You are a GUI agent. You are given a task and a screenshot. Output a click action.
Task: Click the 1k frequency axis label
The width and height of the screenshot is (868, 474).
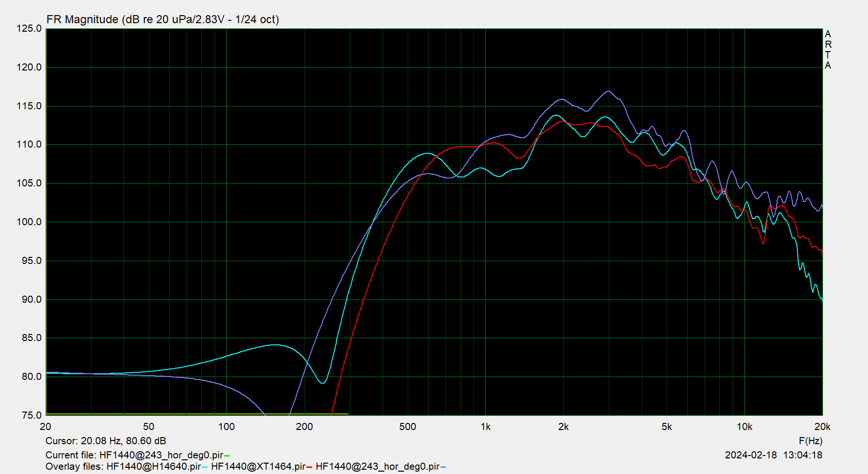[485, 427]
